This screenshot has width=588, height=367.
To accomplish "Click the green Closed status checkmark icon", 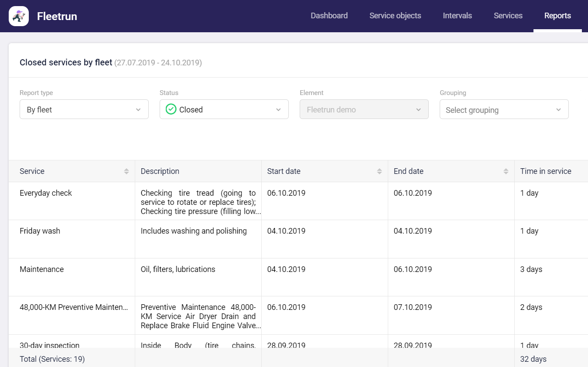I will [x=171, y=109].
